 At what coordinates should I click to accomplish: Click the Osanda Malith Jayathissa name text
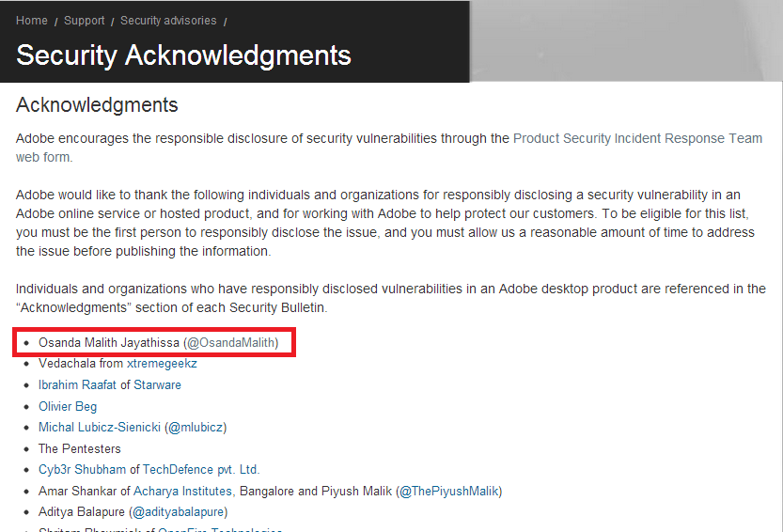point(108,343)
